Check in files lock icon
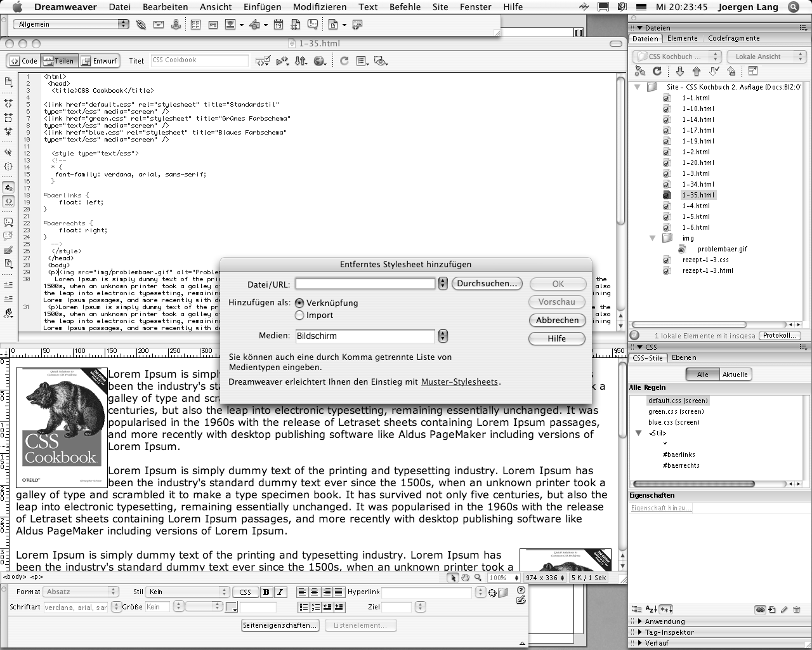The height and width of the screenshot is (650, 812). (731, 72)
